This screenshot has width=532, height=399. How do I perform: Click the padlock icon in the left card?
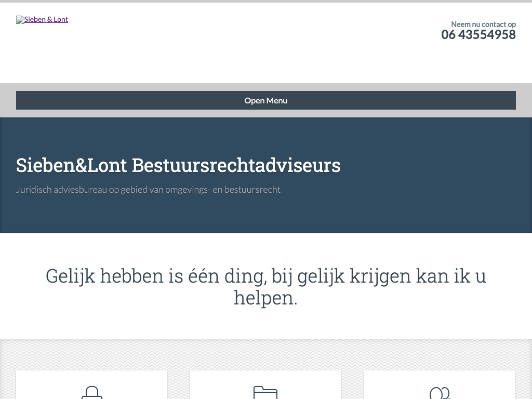(x=92, y=393)
